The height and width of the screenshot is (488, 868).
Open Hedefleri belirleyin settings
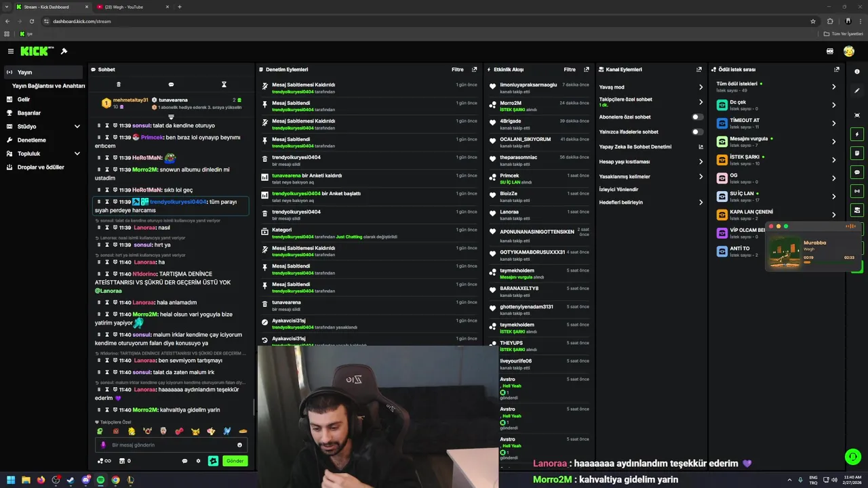651,203
